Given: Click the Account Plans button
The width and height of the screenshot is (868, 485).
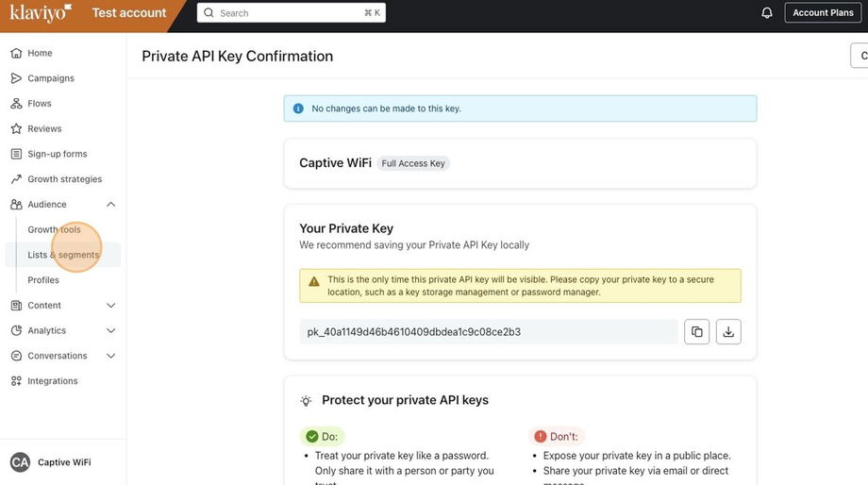Looking at the screenshot, I should pos(823,12).
